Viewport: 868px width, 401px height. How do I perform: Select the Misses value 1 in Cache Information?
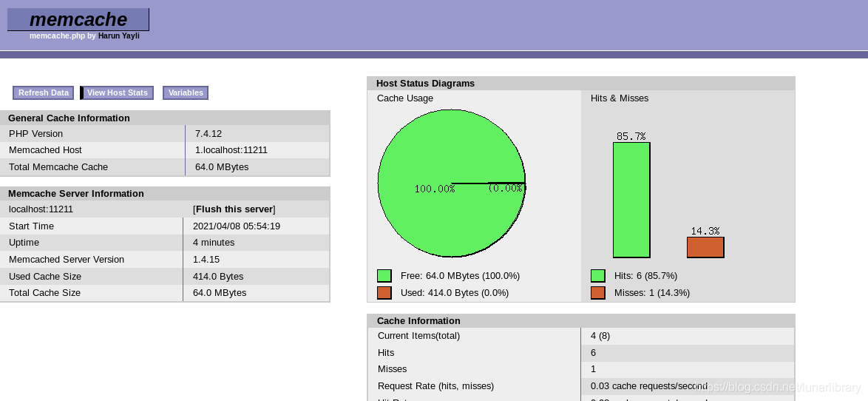pos(594,369)
